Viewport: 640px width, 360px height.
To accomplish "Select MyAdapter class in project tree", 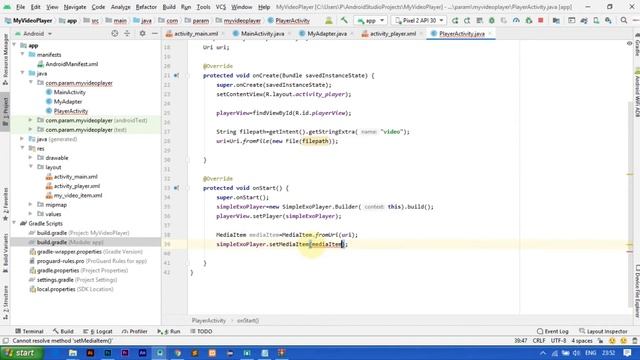I will point(68,102).
